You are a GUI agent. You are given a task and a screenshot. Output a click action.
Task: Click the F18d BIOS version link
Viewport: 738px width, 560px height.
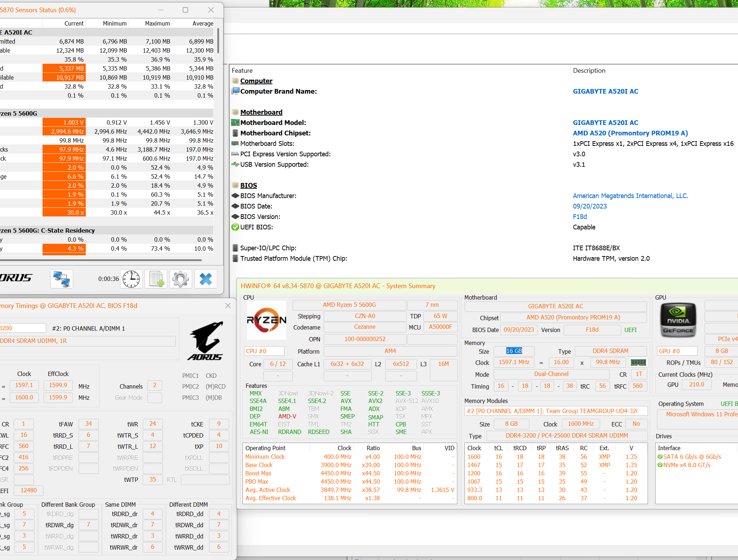[580, 217]
